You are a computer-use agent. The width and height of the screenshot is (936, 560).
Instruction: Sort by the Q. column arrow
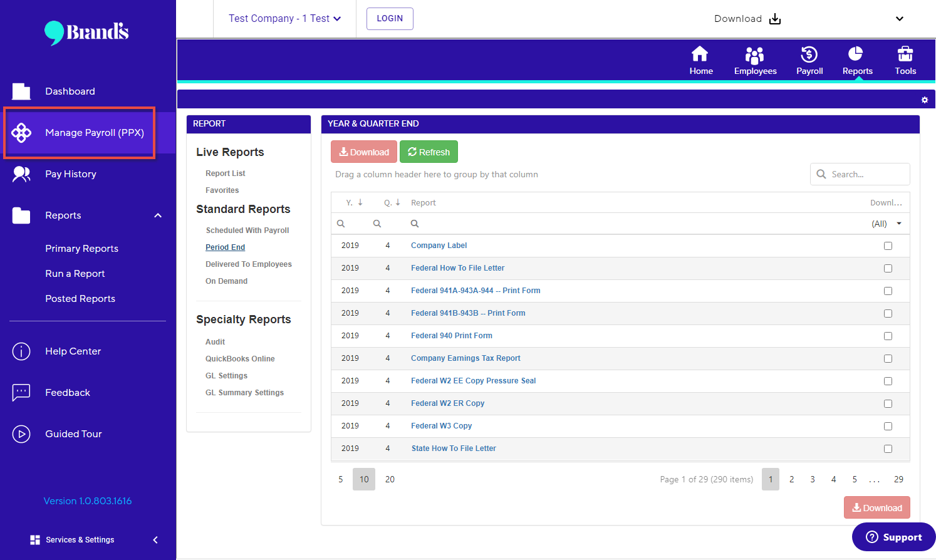click(398, 202)
